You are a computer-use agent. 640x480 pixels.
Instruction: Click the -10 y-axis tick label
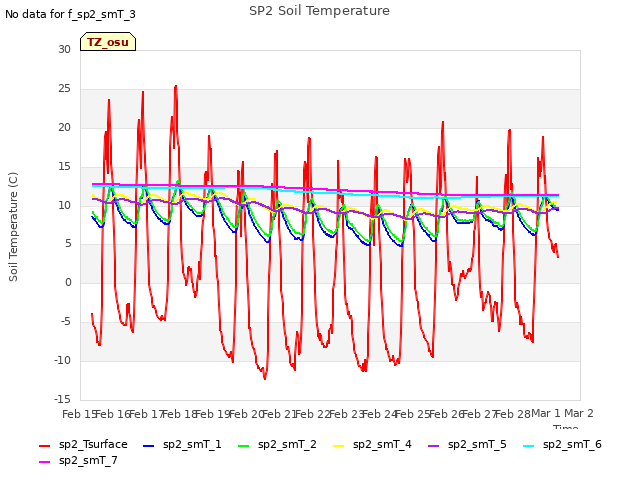[62, 360]
